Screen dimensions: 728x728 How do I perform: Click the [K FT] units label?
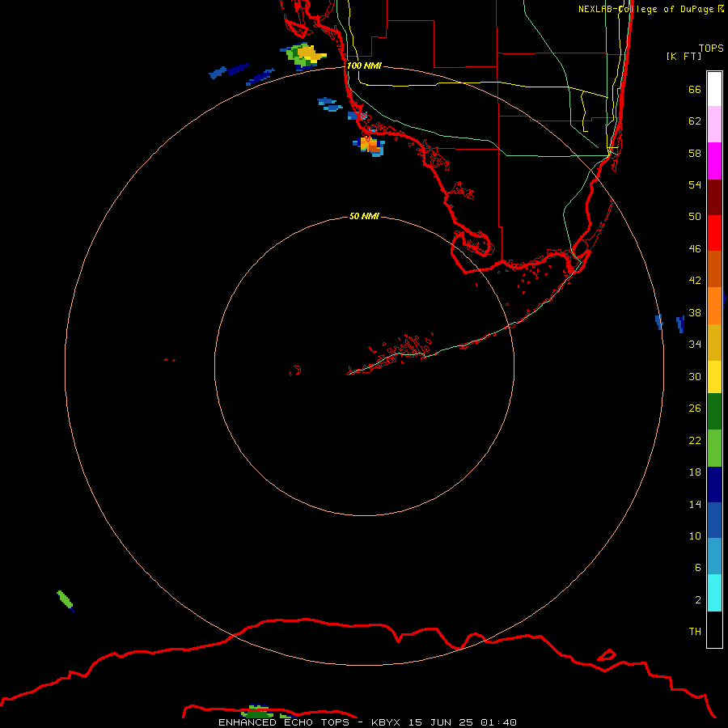684,56
